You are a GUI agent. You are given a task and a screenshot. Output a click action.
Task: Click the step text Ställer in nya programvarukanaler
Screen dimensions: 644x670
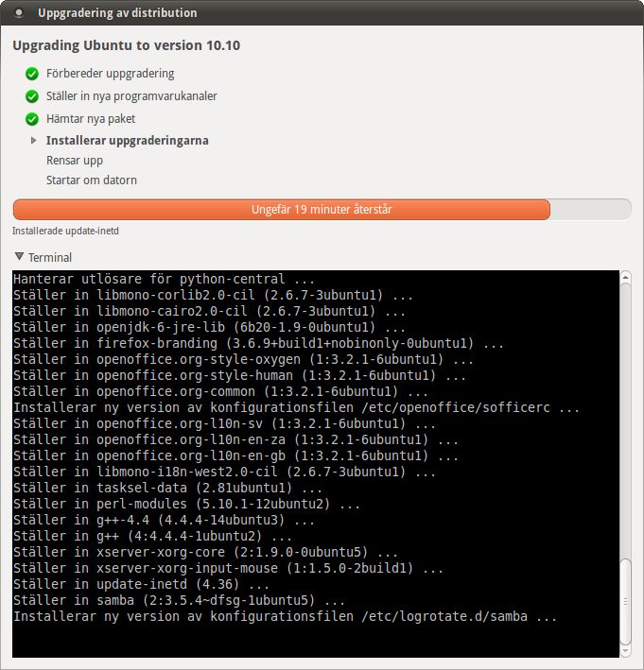tap(131, 96)
